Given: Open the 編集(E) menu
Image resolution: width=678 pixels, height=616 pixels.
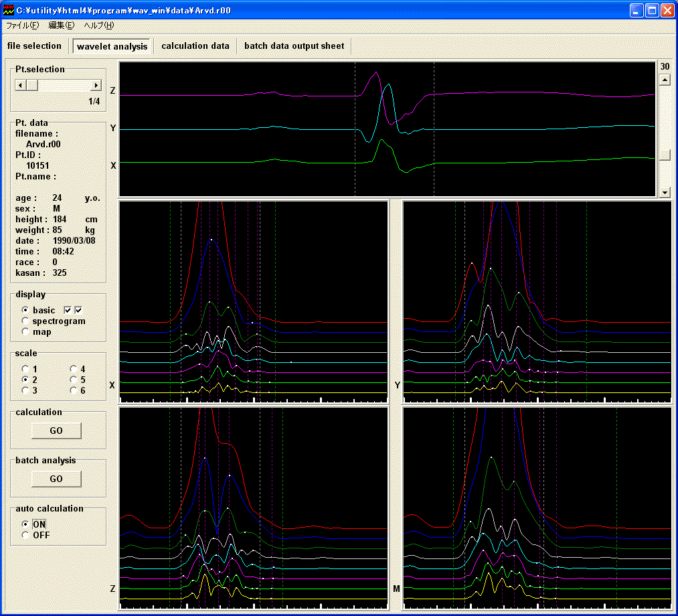Looking at the screenshot, I should (61, 25).
